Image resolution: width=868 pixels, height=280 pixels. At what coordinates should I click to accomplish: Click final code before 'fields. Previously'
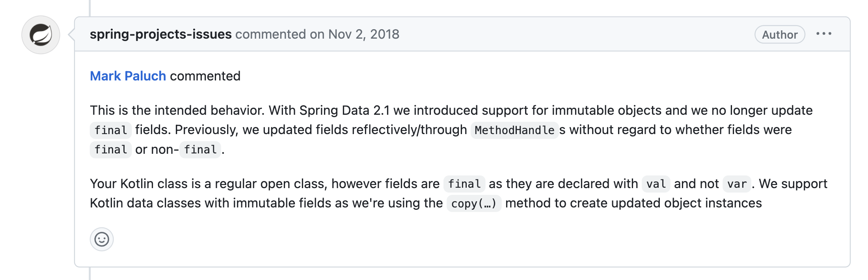pos(111,130)
